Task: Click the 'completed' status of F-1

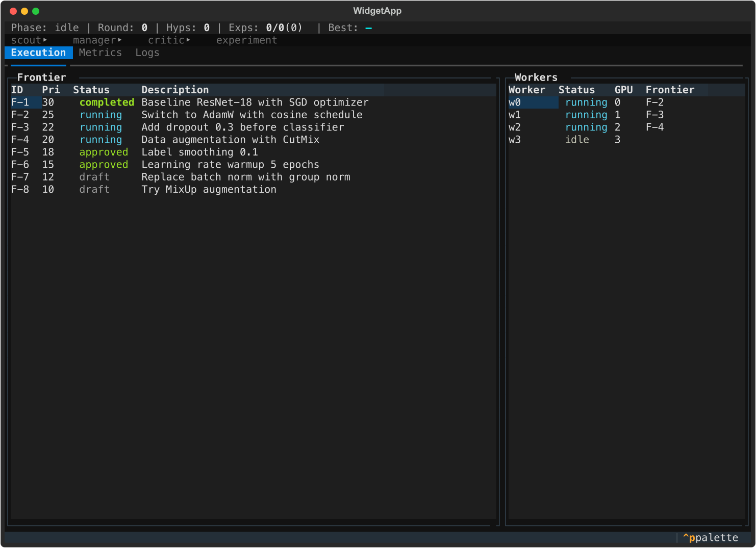Action: [x=107, y=102]
